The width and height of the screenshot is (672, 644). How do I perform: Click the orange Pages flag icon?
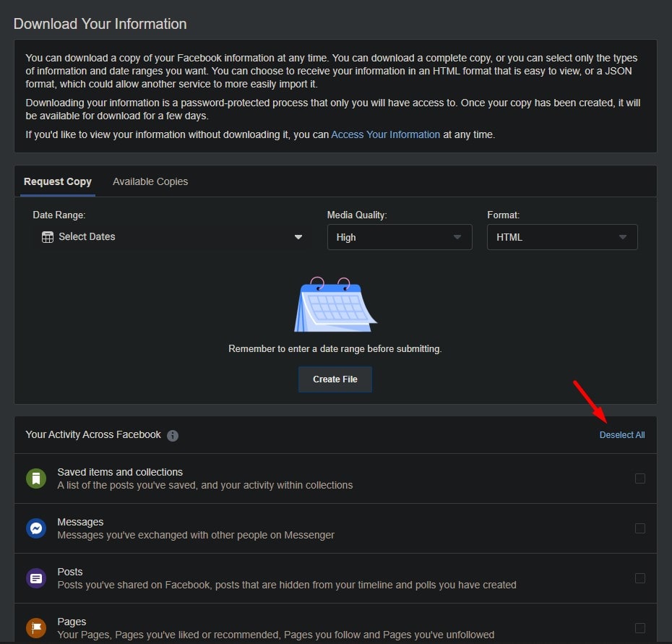(x=36, y=627)
